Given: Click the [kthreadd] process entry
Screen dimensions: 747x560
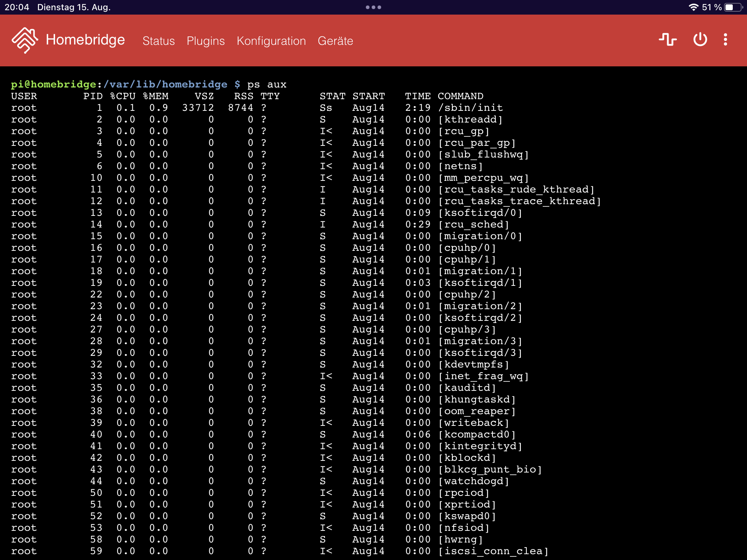Looking at the screenshot, I should tap(470, 120).
